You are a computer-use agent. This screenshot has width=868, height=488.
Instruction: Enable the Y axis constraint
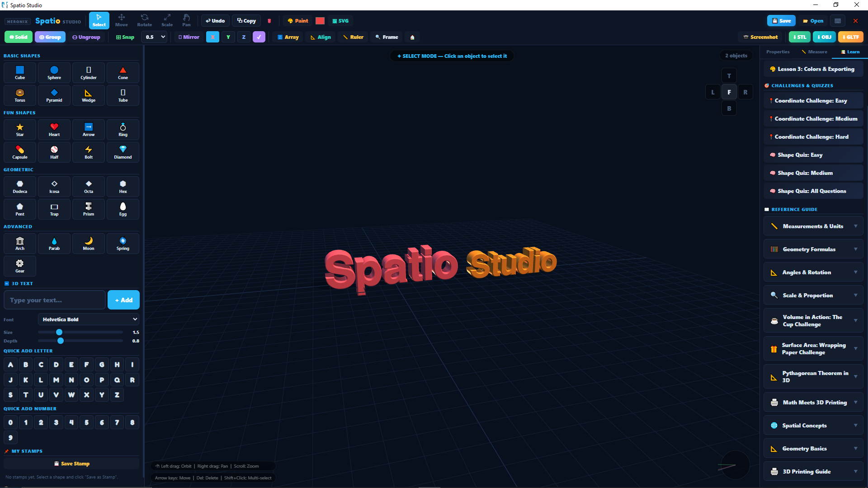point(228,37)
